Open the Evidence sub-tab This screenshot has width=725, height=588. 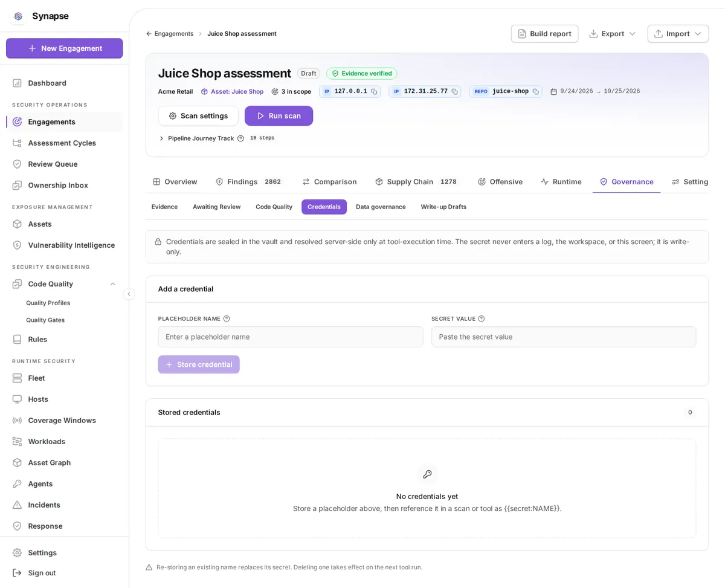164,207
